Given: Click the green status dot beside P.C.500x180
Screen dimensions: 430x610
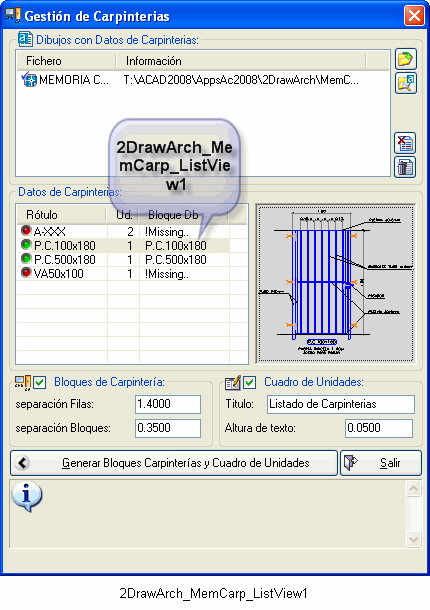Looking at the screenshot, I should [x=26, y=259].
